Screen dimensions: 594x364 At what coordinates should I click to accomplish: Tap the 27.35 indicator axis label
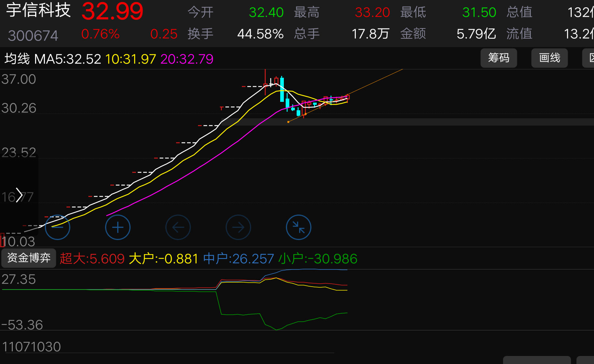click(x=19, y=280)
